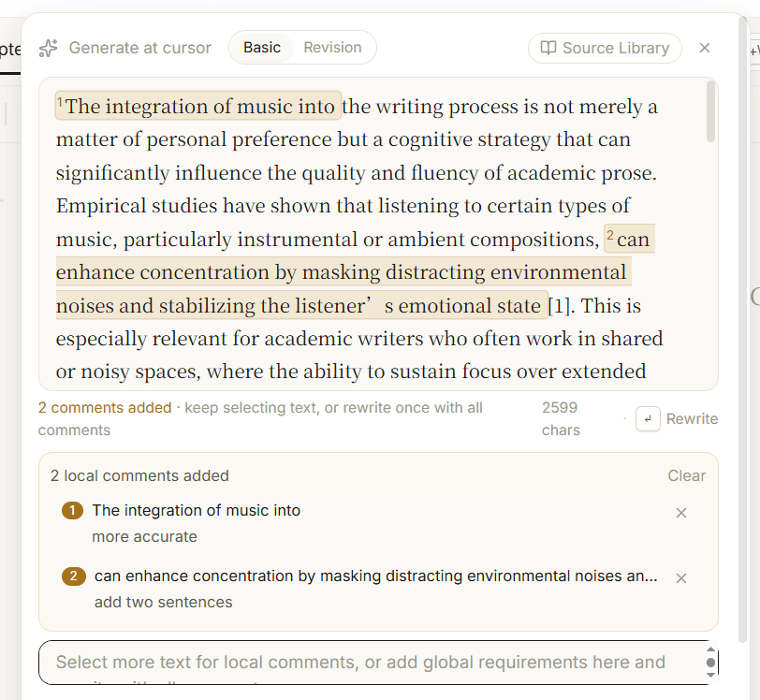
Task: Click highlighted phrase 'enhance concentration by masking'
Action: (218, 272)
